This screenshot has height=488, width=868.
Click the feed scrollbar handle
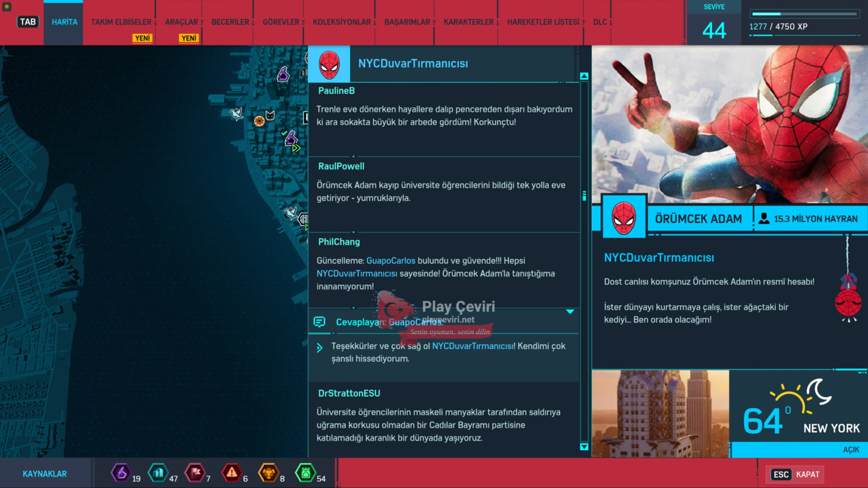point(584,196)
